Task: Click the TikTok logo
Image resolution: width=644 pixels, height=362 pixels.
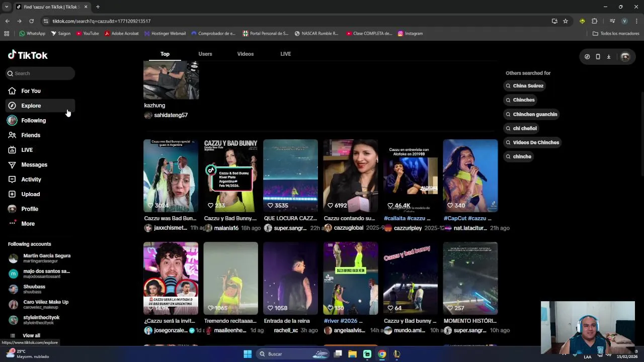Action: (x=28, y=55)
